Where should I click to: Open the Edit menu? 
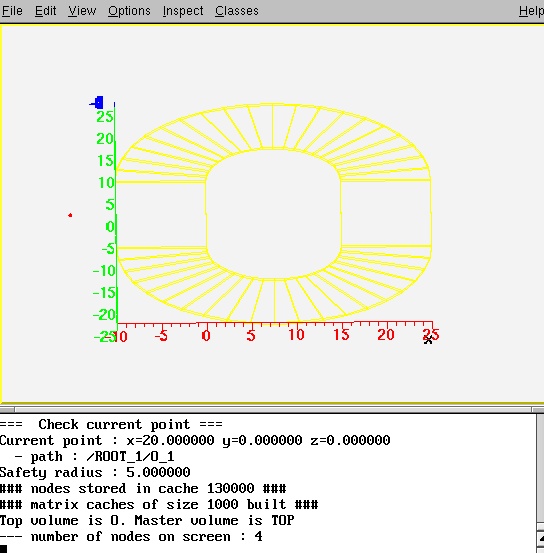[x=46, y=11]
